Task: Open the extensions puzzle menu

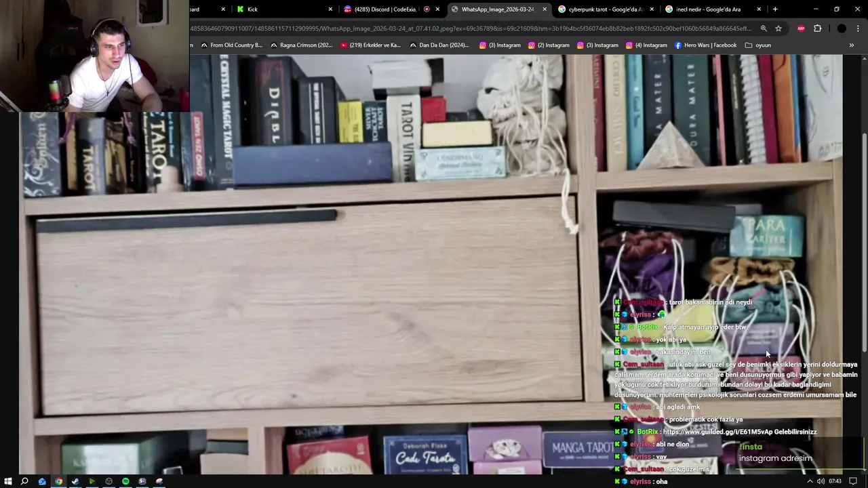Action: point(817,28)
